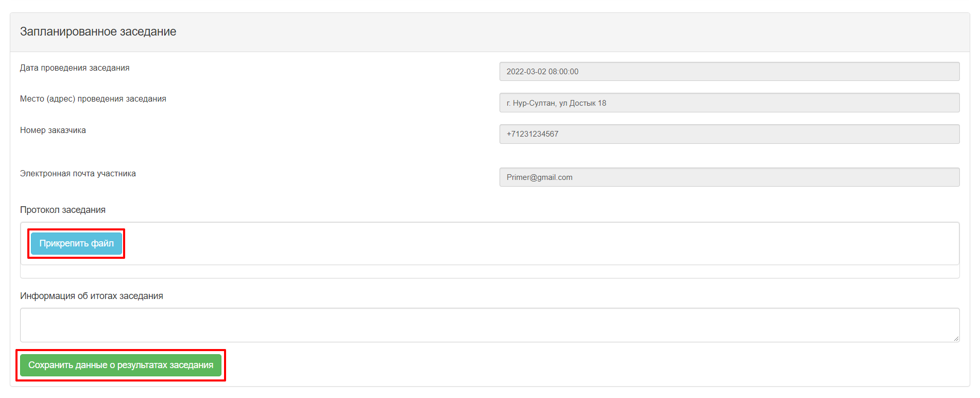Click the thin empty strip below attachment box
The height and width of the screenshot is (398, 980).
point(490,272)
